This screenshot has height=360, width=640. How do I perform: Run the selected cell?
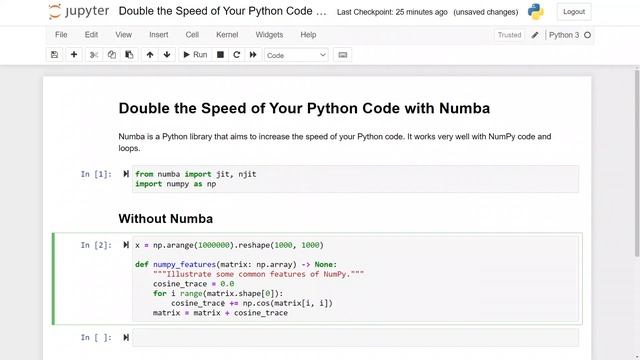point(195,55)
